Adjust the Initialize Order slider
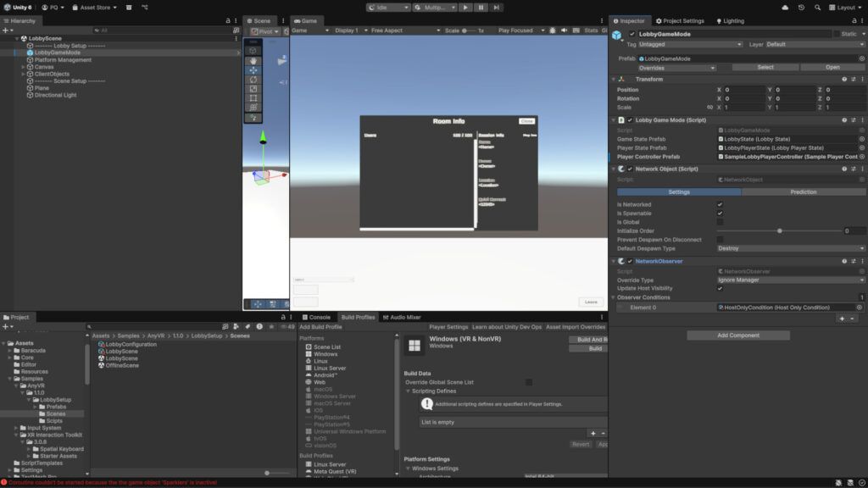Image resolution: width=868 pixels, height=488 pixels. coord(779,230)
